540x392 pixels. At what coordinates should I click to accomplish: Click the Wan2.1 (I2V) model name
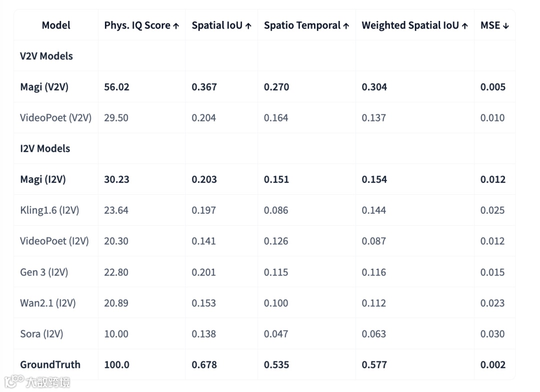click(47, 303)
